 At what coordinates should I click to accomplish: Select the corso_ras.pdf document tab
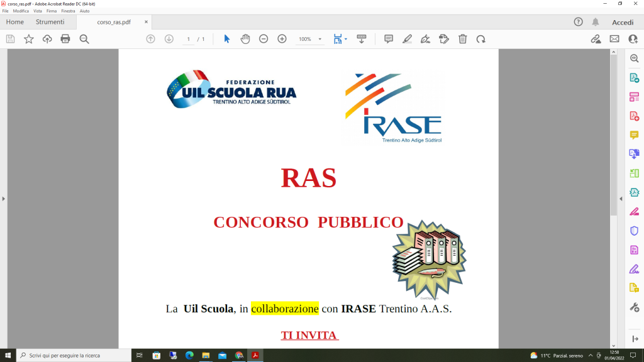click(114, 22)
